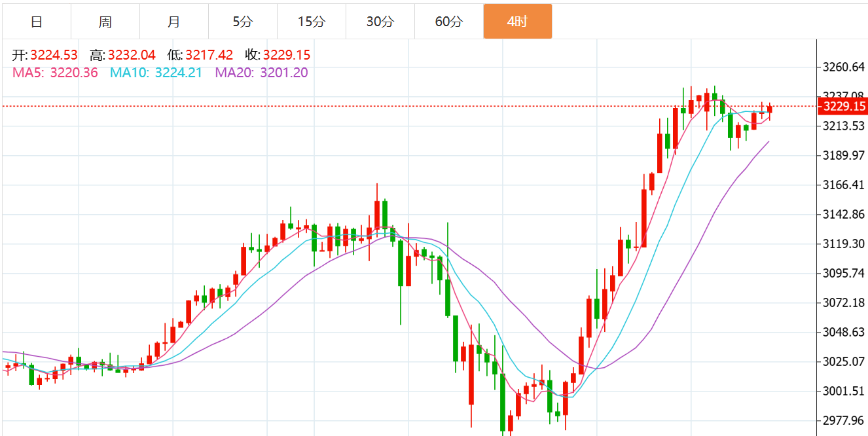Click the active 4时 tab
Image resolution: width=868 pixels, height=436 pixels.
pos(518,22)
